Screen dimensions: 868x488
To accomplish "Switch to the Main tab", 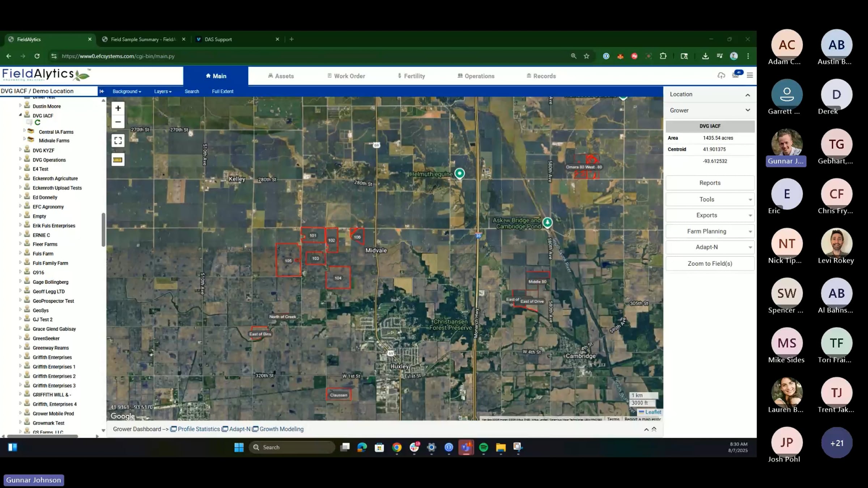I will [x=216, y=76].
